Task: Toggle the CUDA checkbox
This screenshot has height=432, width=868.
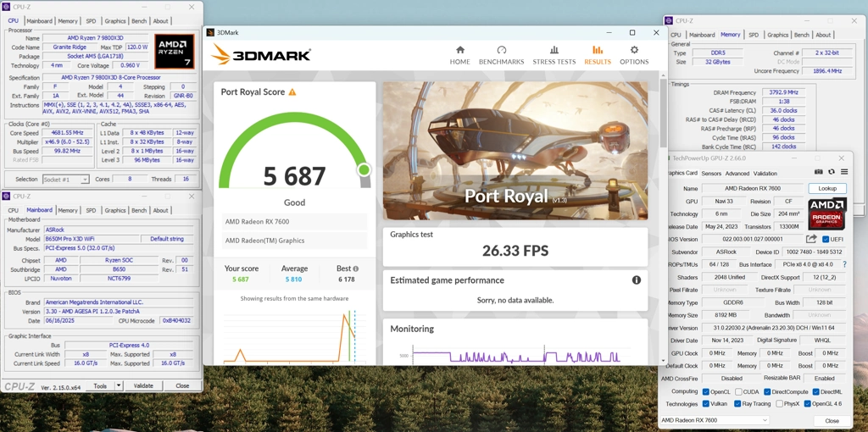Action: 738,391
